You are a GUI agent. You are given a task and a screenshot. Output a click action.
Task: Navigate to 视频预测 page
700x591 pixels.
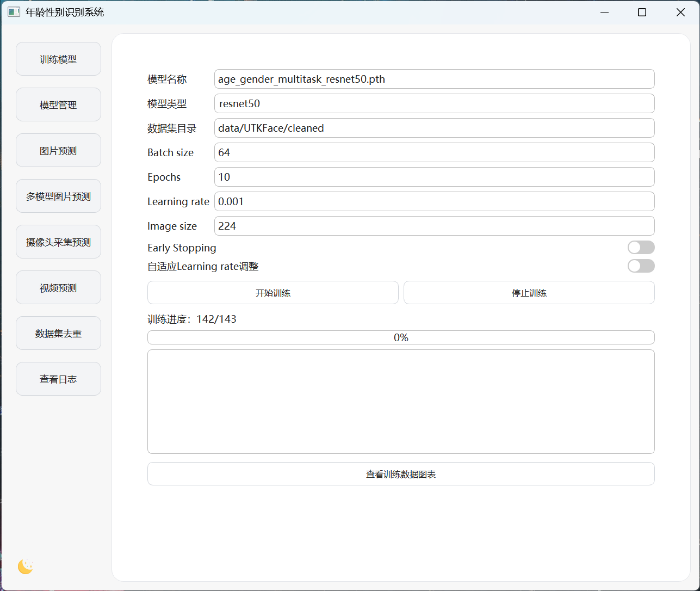pos(58,288)
